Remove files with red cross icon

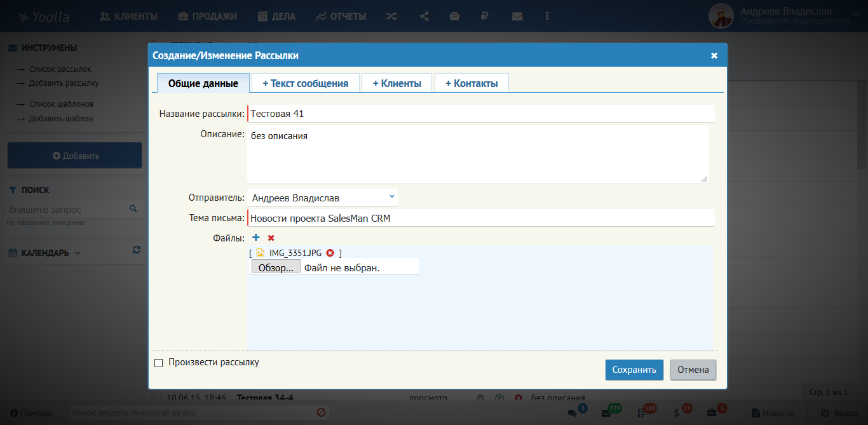(271, 238)
